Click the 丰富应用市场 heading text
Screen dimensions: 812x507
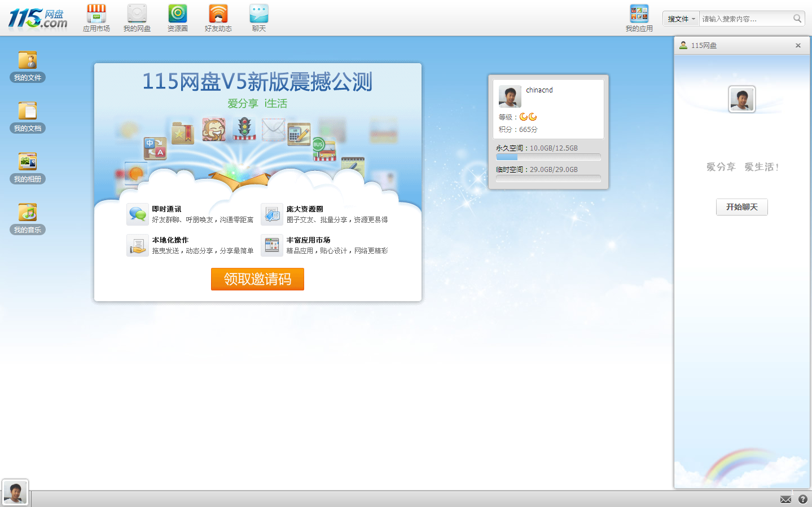tap(308, 240)
